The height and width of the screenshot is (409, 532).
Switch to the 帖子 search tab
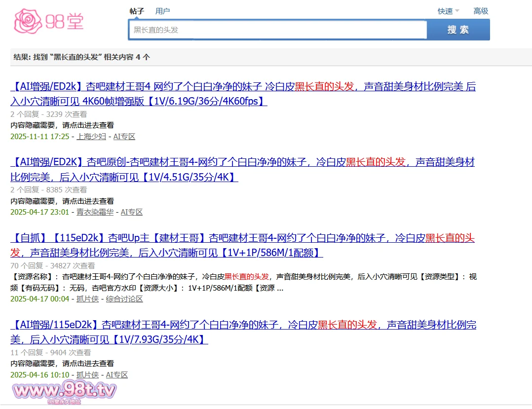tap(137, 11)
